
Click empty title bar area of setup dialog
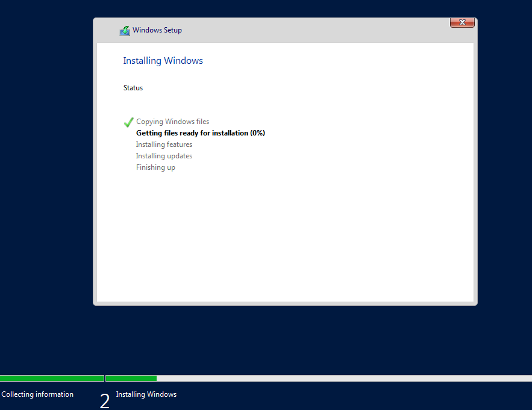(x=313, y=30)
